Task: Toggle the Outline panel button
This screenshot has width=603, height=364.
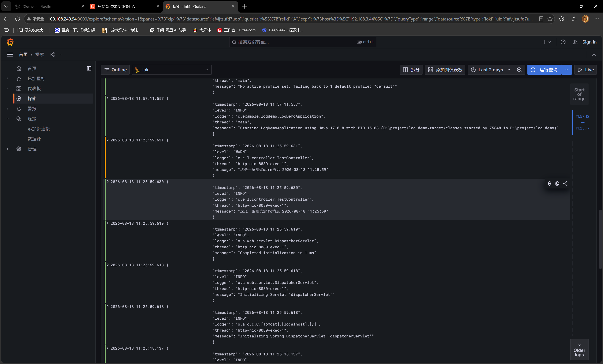Action: 115,70
